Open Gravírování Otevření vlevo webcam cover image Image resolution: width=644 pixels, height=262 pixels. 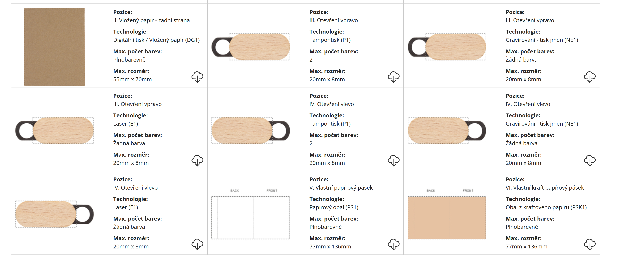447,131
